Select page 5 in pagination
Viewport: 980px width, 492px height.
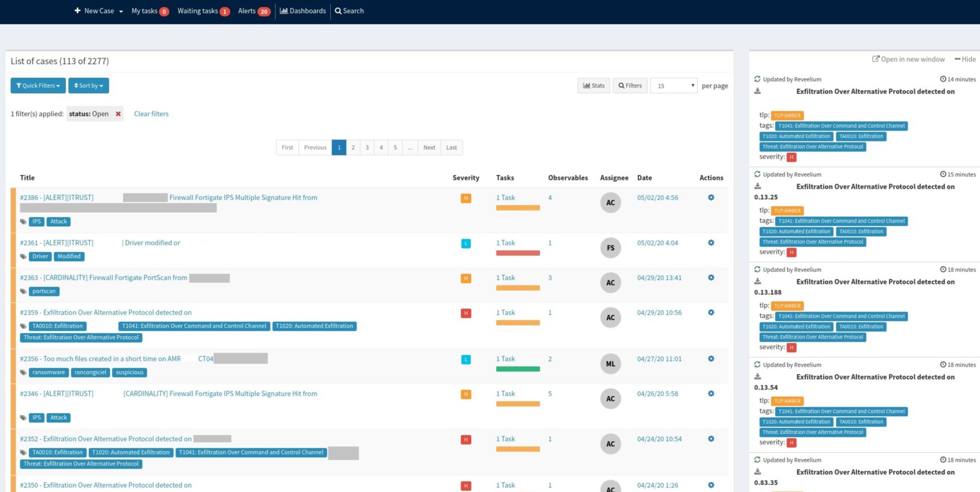(x=395, y=147)
